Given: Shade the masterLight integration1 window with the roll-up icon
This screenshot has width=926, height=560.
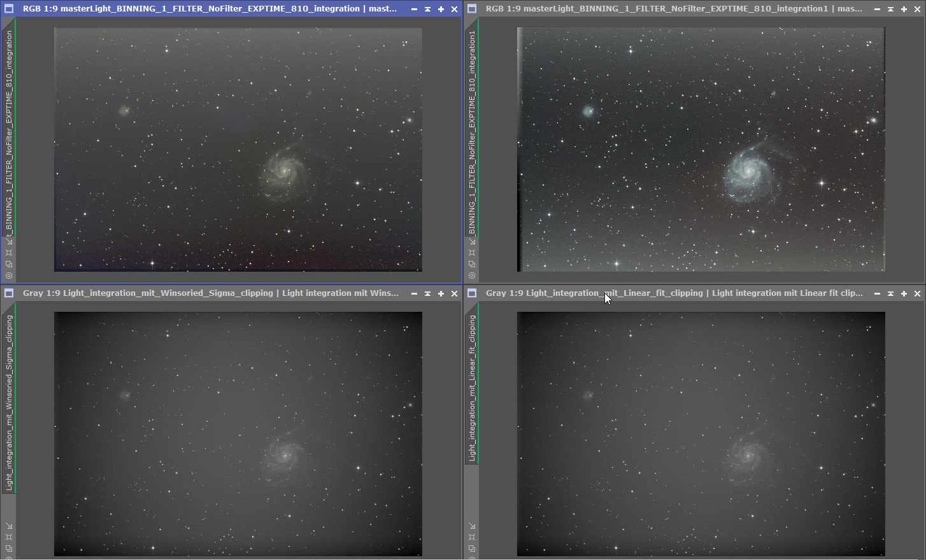Looking at the screenshot, I should [890, 10].
